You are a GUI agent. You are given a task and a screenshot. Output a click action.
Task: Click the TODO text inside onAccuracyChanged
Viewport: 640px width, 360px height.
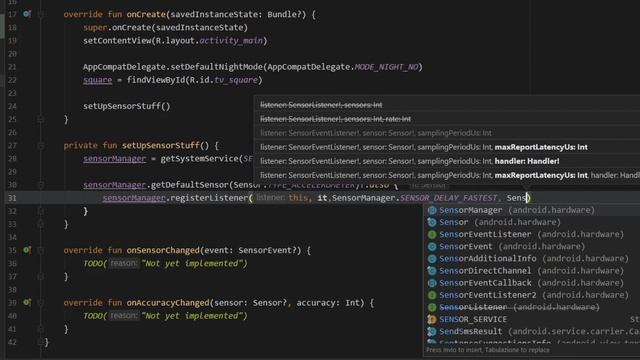coord(165,316)
